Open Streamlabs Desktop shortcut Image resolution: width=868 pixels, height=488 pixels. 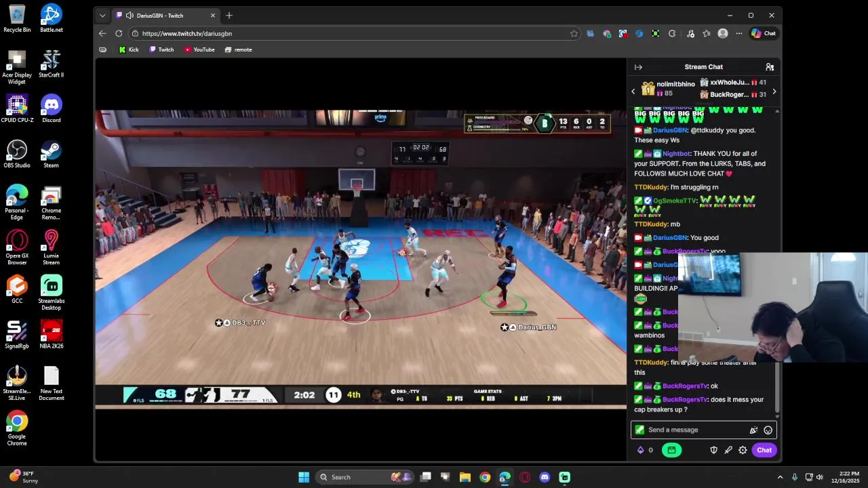click(x=51, y=293)
